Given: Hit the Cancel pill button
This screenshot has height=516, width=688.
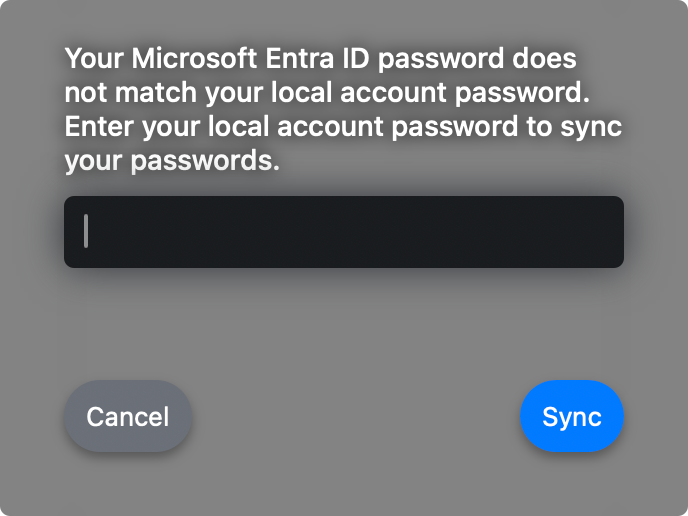Looking at the screenshot, I should pos(128,416).
